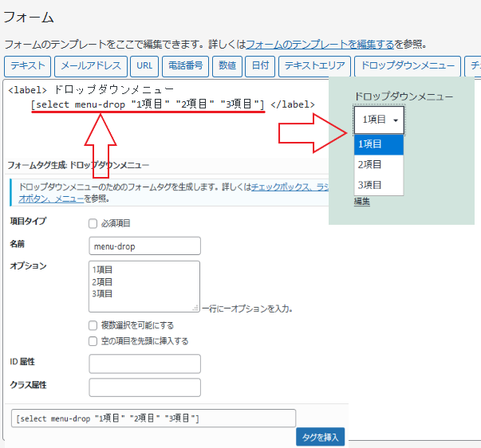Screen dimensions: 481x448
Task: Click the 数値 tag button
Action: [x=227, y=66]
